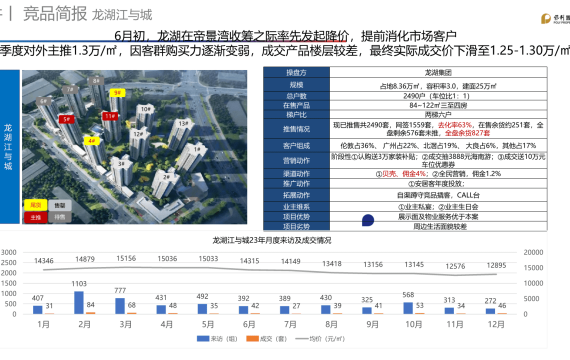Click the 营销动作 row header
This screenshot has width=570, height=360.
(296, 160)
